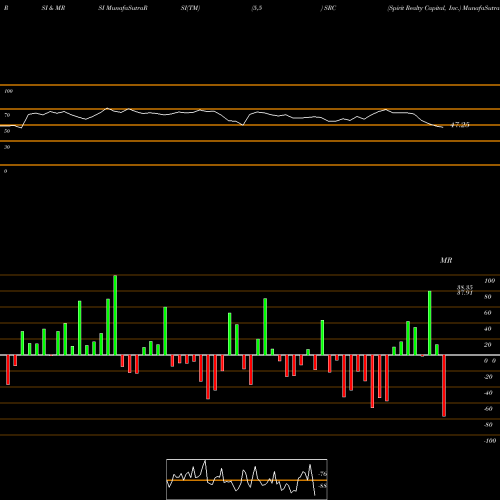
Task: Click the "60" label on MR axis
Action: (488, 313)
